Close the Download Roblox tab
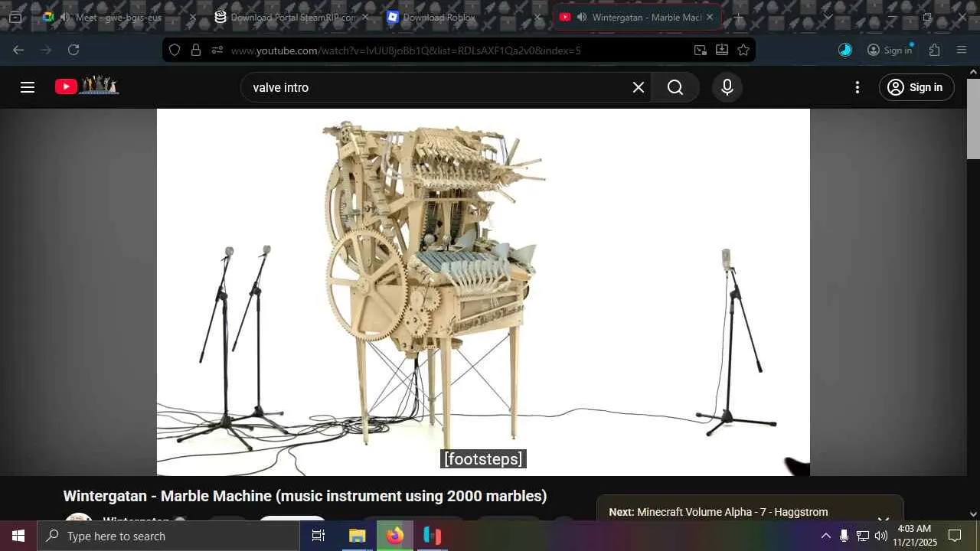 coord(537,17)
